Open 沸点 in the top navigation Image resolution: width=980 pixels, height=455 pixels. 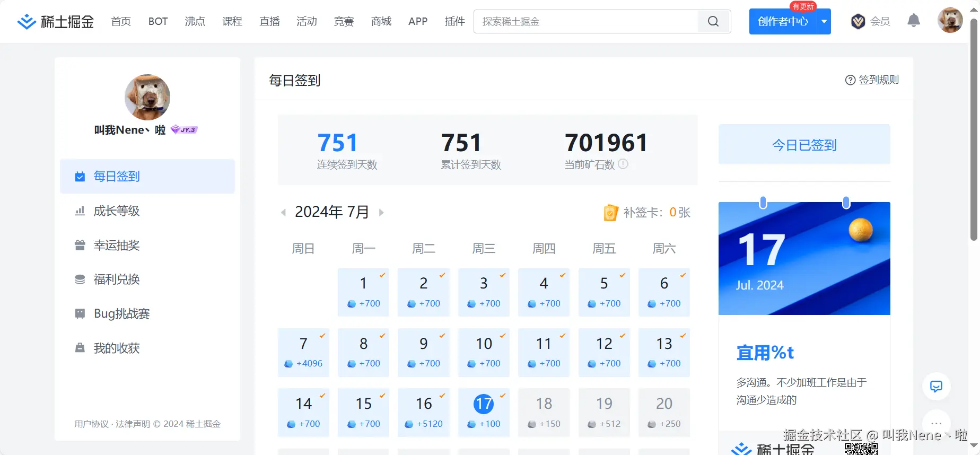pos(195,22)
